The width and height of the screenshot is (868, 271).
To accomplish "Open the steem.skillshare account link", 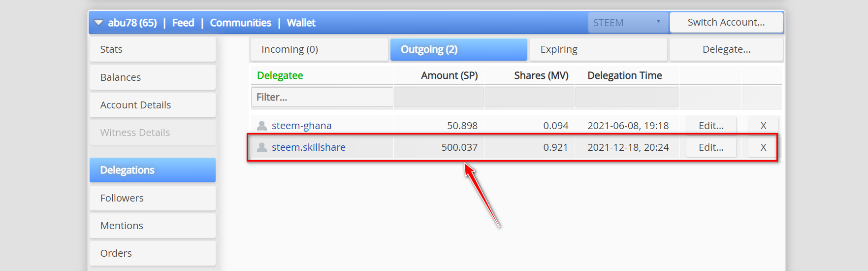I will pos(309,147).
